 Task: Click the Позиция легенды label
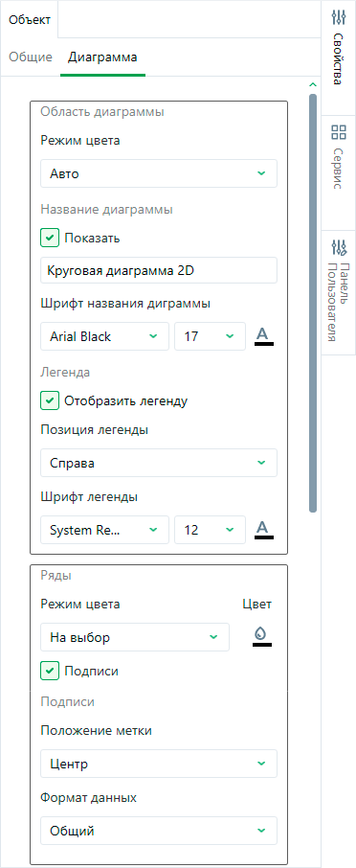(x=94, y=430)
